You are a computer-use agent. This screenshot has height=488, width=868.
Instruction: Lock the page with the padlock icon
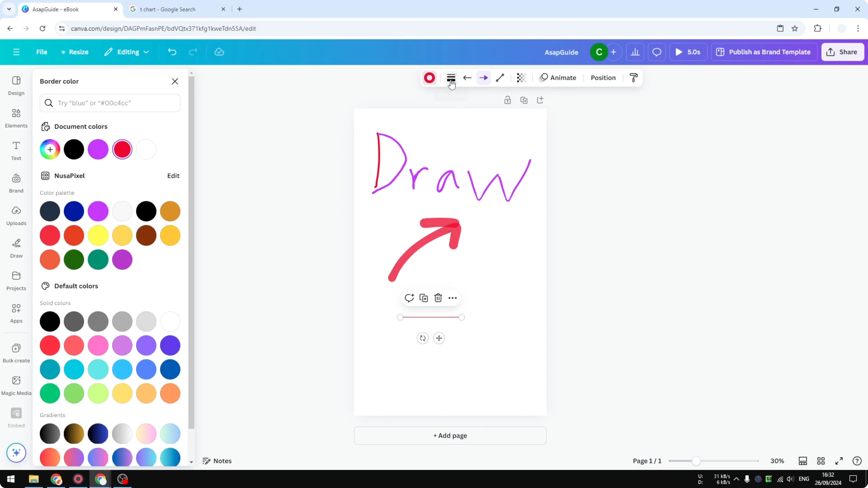pos(507,100)
